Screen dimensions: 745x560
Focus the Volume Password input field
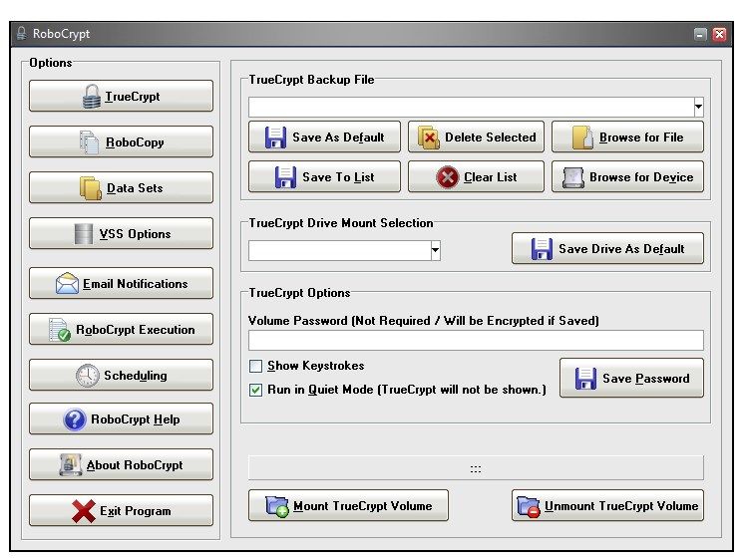pos(476,340)
